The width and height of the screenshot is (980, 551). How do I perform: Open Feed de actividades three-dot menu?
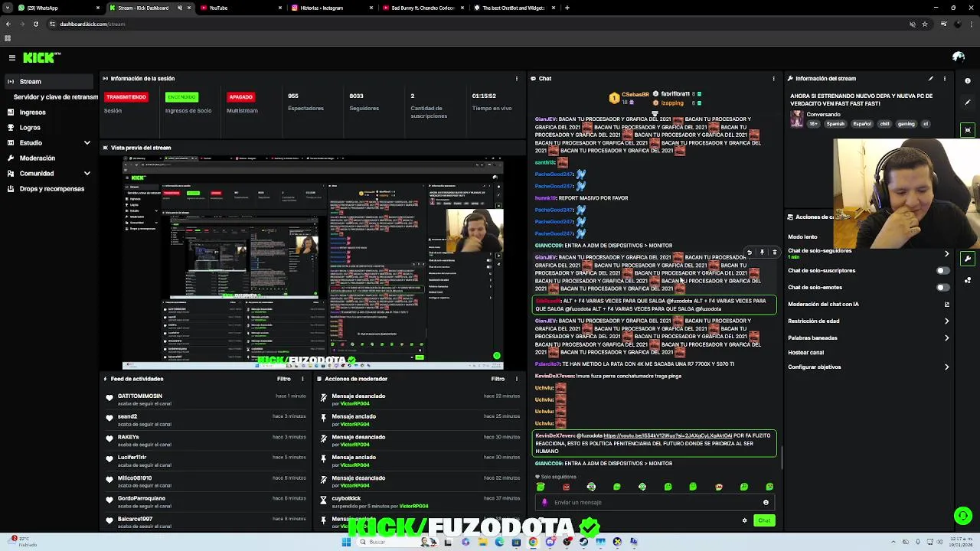[x=302, y=379]
